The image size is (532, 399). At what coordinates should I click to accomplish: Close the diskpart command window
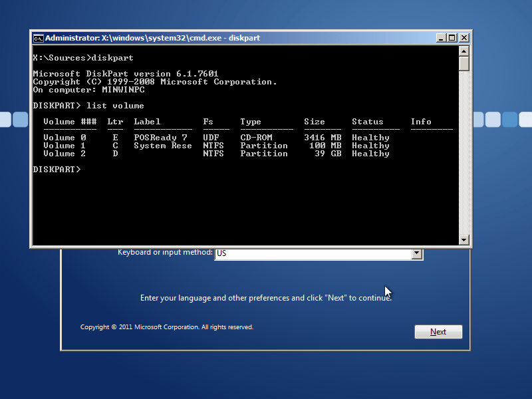464,38
